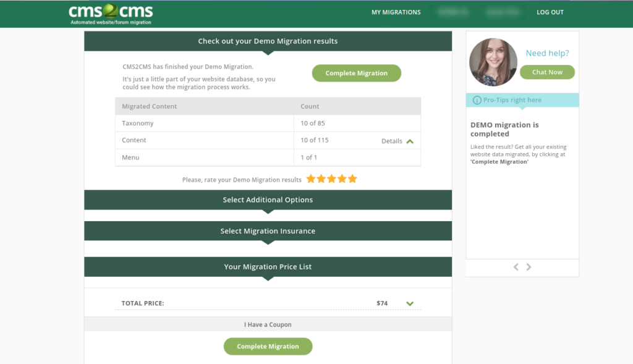Viewport: 633px width, 364px height.
Task: Expand Select Migration Insurance section
Action: click(x=268, y=231)
